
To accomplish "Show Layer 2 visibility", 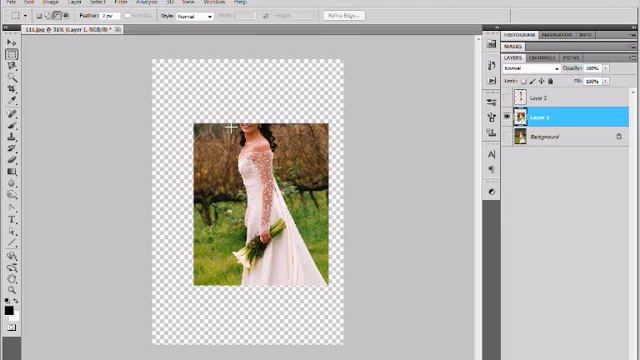I will point(507,98).
